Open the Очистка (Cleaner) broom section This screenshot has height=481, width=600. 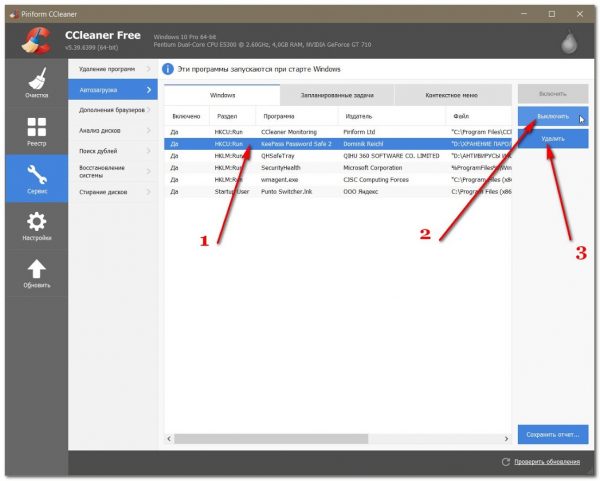[37, 82]
